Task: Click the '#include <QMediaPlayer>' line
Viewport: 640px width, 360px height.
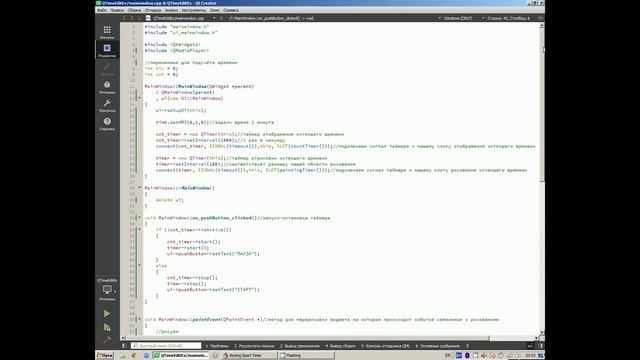Action: pyautogui.click(x=177, y=51)
